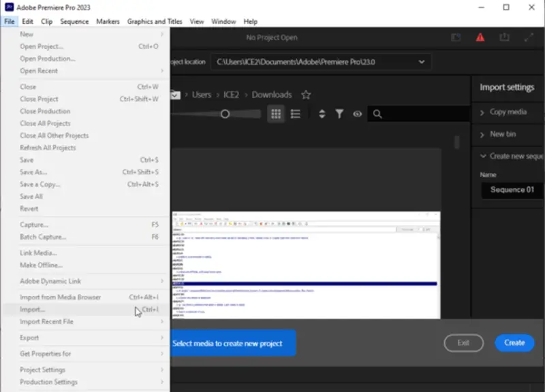Switch to list view
Image resolution: width=545 pixels, height=392 pixels.
pos(296,114)
